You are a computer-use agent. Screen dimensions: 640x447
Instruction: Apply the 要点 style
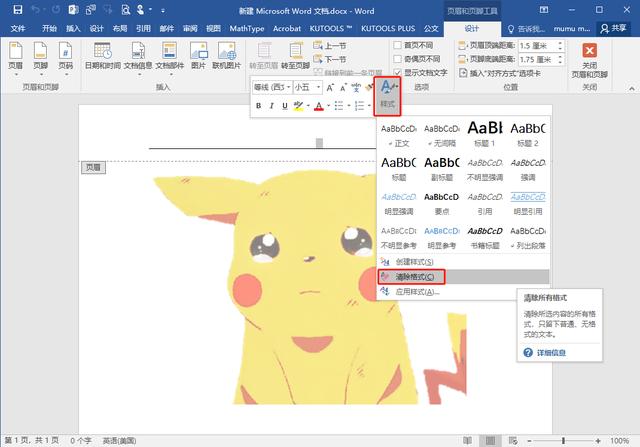pos(442,203)
